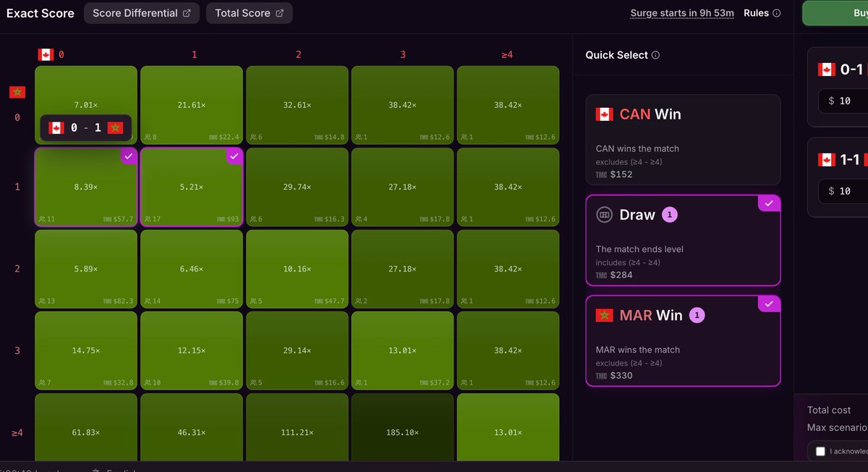Select the 29.14× score cell
Screen dimensions: 868x472
(297, 350)
